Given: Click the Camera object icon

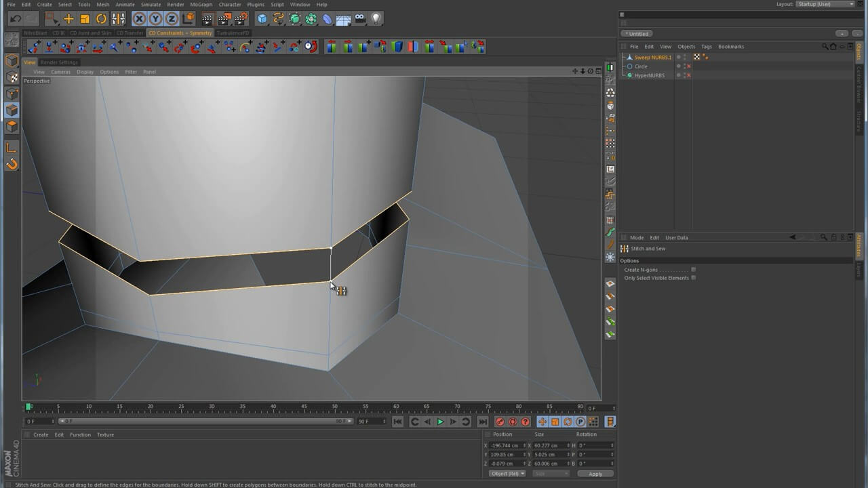Looking at the screenshot, I should (x=360, y=19).
